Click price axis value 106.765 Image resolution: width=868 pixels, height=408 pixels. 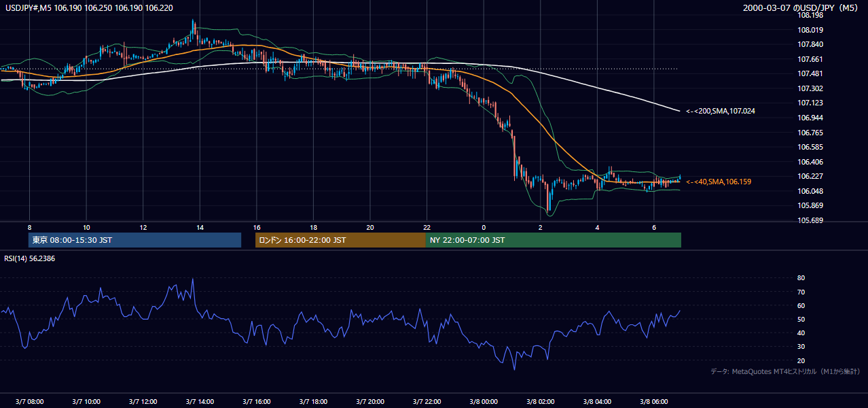pyautogui.click(x=811, y=133)
